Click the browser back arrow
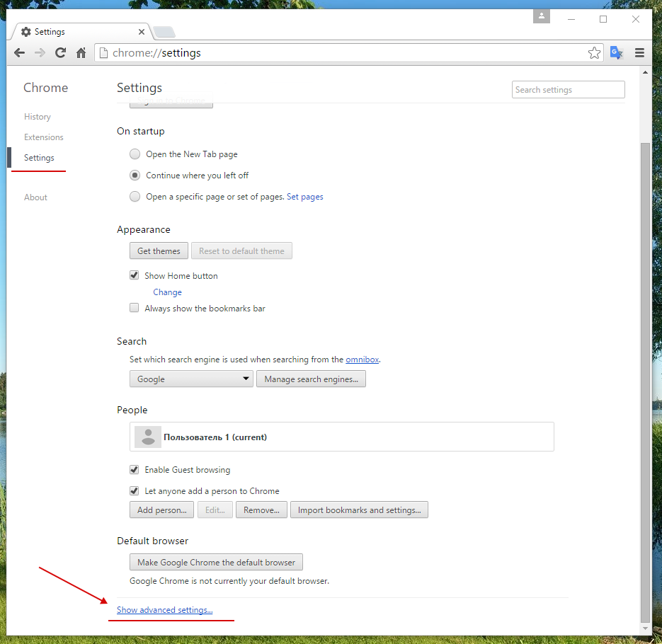 20,53
